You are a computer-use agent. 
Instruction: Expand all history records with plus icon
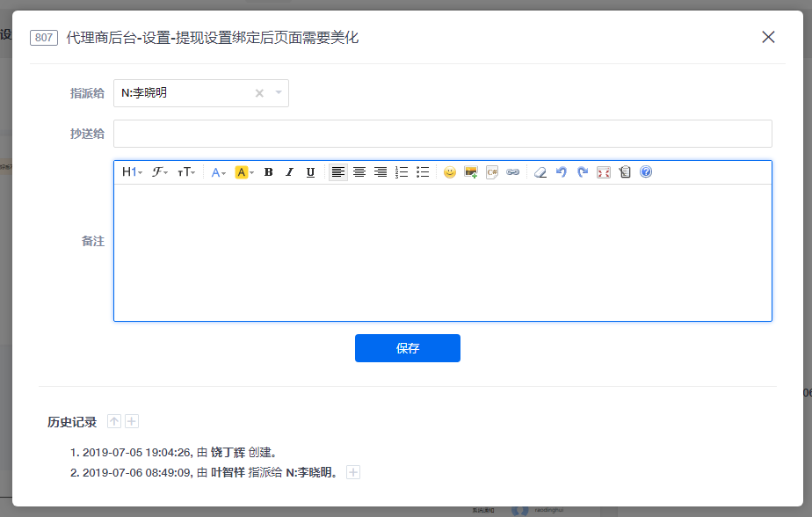pos(132,421)
